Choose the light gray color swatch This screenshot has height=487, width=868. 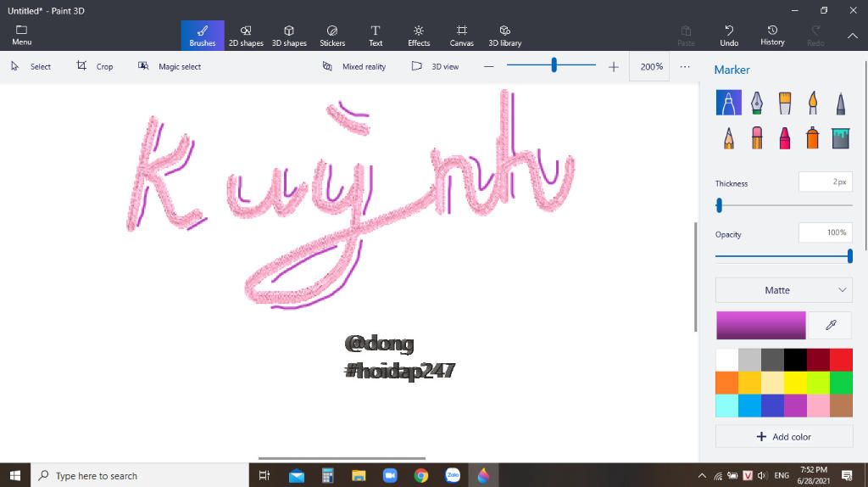[749, 360]
